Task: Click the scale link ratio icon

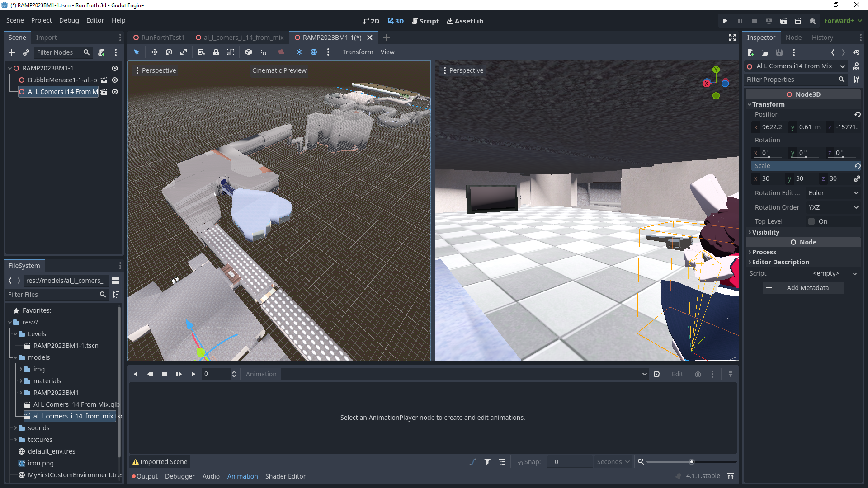Action: tap(857, 178)
